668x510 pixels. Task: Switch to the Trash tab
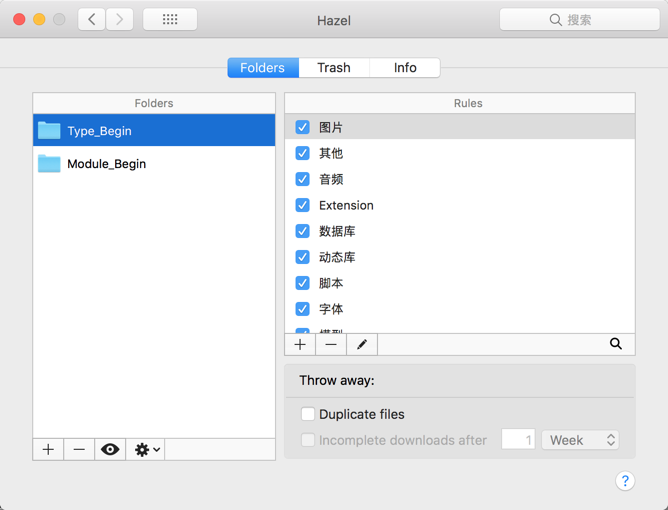coord(334,68)
